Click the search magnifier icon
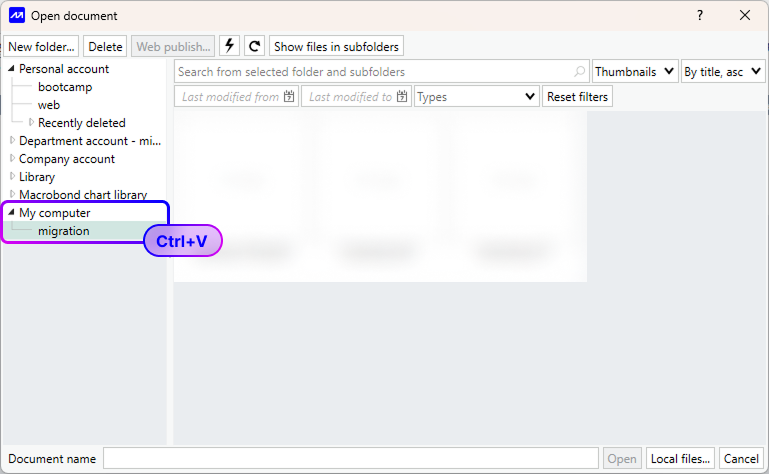Viewport: 769px width, 474px height. [580, 72]
